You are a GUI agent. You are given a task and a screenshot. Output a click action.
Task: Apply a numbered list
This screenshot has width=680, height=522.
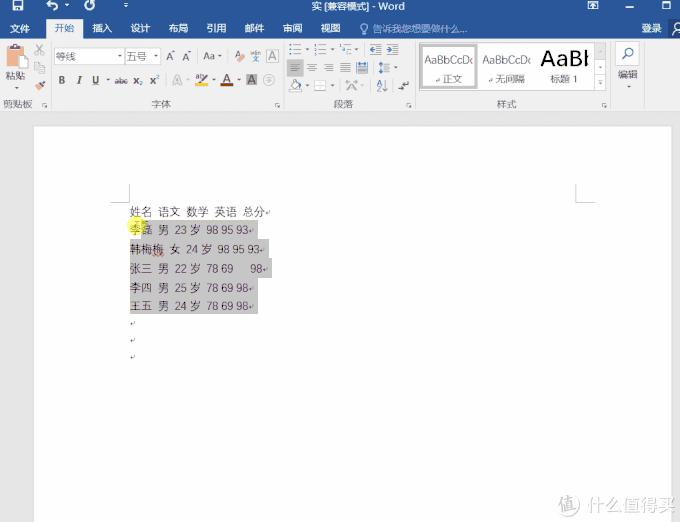320,49
